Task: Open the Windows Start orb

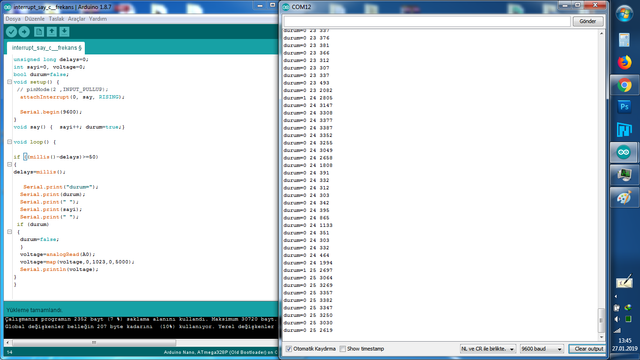Action: [x=624, y=14]
